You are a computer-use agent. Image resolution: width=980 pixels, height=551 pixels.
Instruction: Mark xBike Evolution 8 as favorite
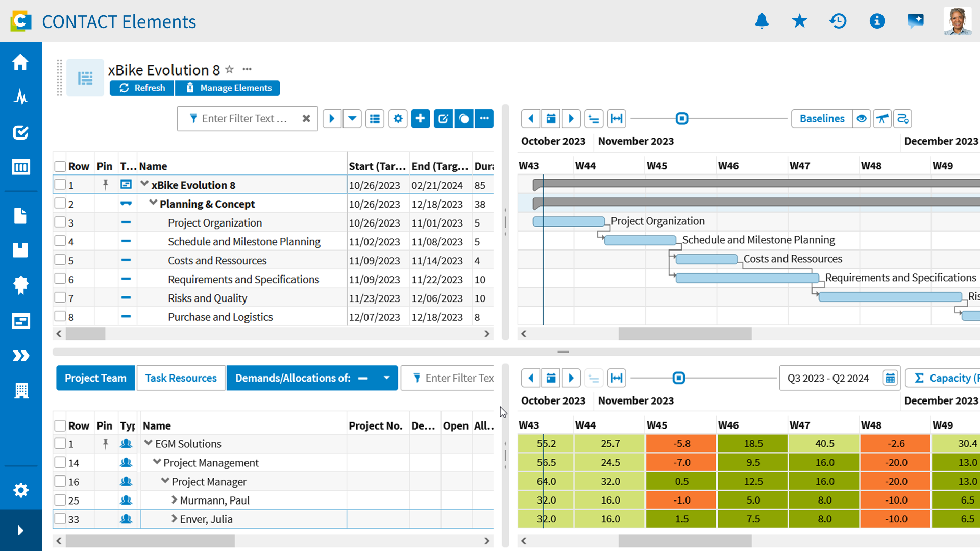(230, 69)
